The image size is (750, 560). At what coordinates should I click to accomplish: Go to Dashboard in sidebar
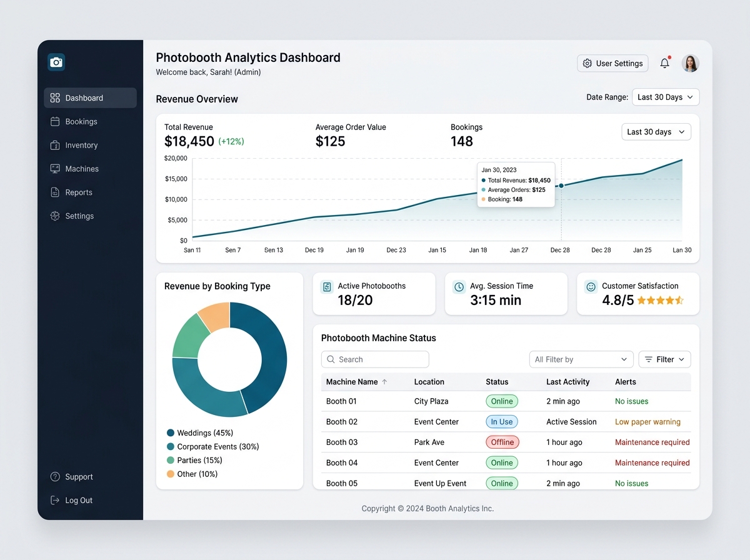(x=90, y=98)
